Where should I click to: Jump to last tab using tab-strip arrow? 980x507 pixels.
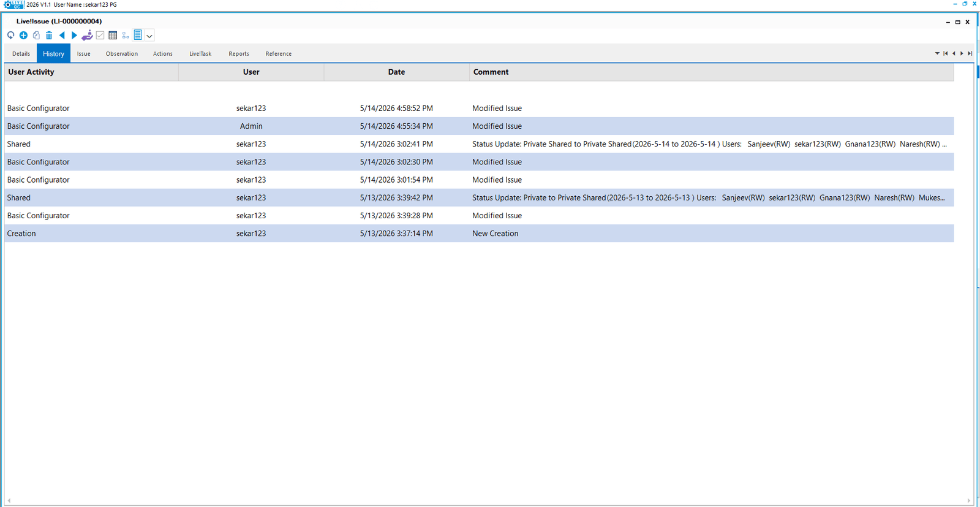click(970, 53)
